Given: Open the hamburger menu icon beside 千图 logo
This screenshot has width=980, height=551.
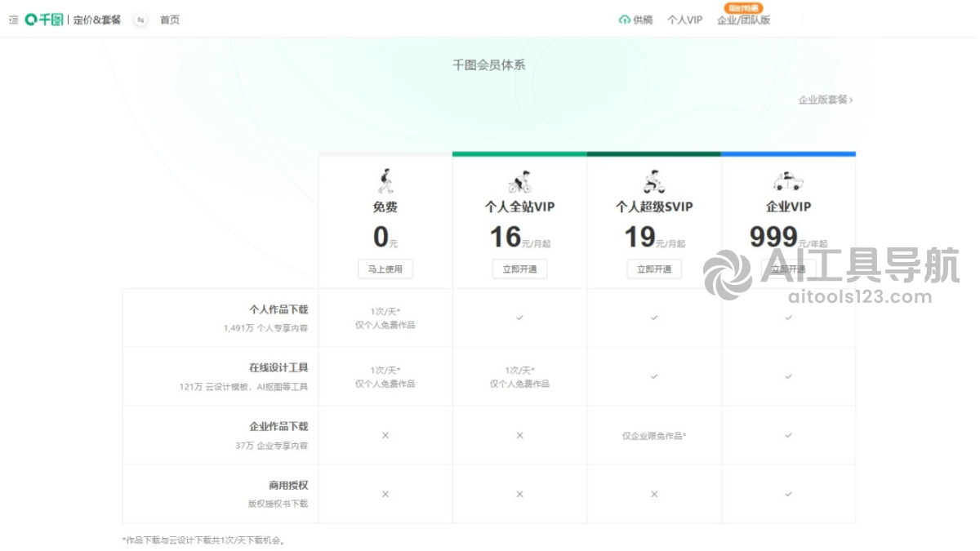Looking at the screenshot, I should tap(13, 20).
